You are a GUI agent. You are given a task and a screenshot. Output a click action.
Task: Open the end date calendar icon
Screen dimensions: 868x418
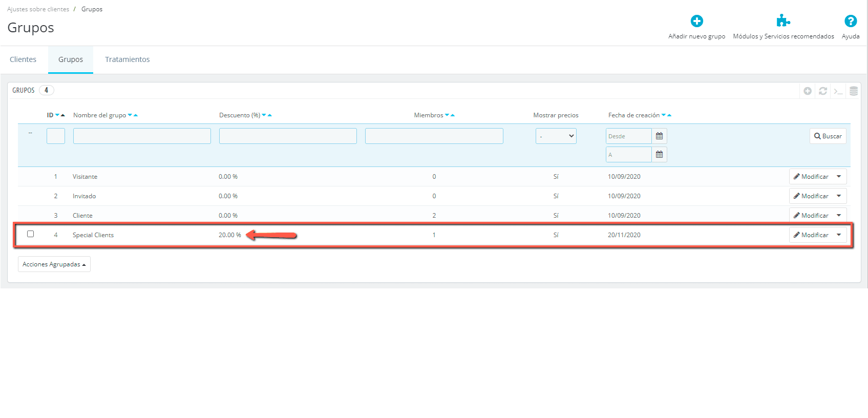(x=659, y=155)
